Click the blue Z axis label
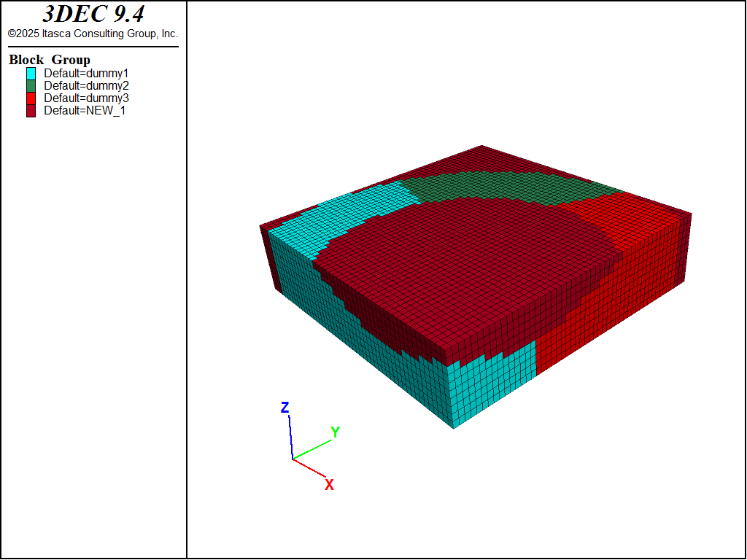This screenshot has width=747, height=560. [x=285, y=408]
